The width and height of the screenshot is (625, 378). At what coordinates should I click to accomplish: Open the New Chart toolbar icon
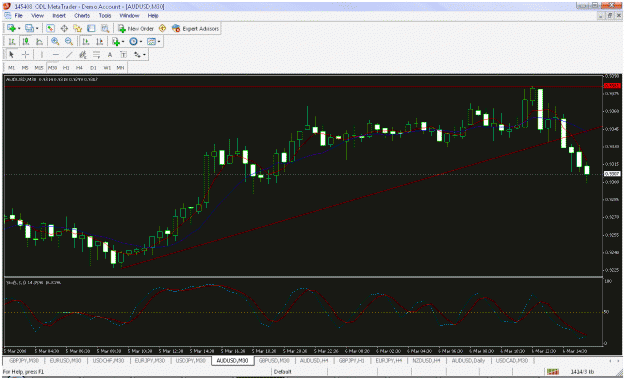[x=11, y=28]
